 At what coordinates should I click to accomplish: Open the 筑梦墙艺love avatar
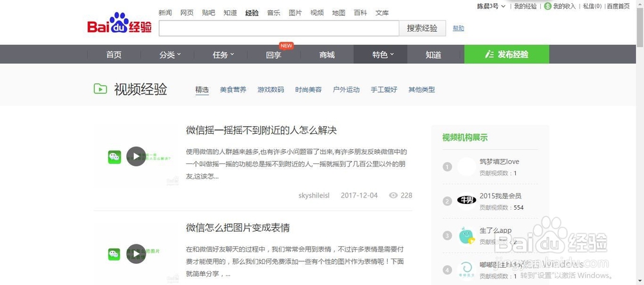click(x=466, y=167)
